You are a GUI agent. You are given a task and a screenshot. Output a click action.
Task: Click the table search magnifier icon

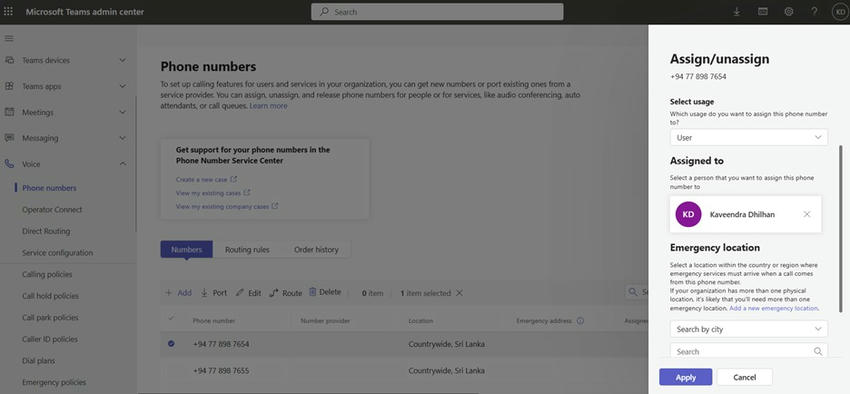[633, 292]
